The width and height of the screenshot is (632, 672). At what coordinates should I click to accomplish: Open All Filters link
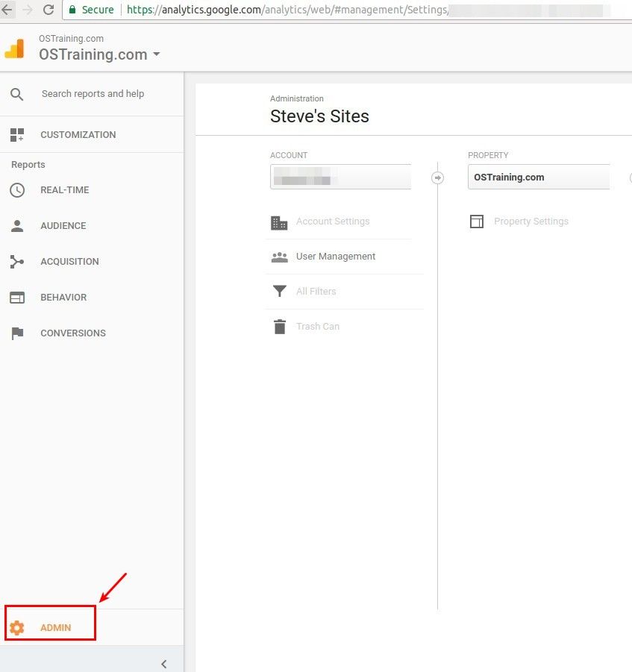pyautogui.click(x=316, y=292)
